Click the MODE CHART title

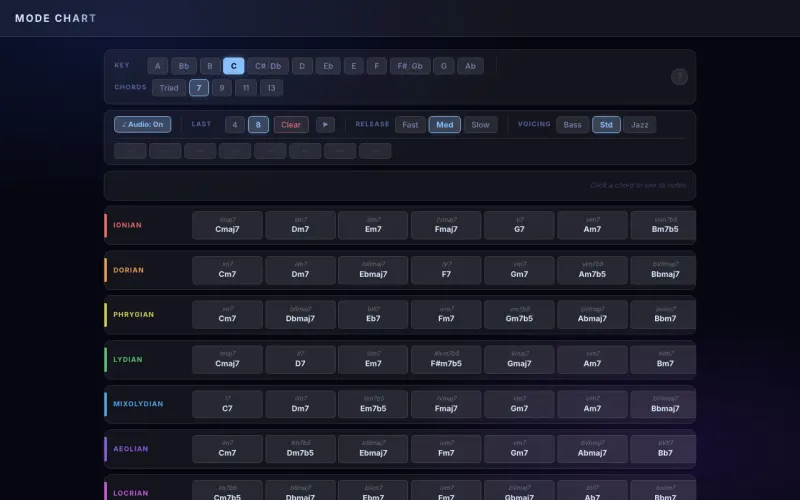point(56,18)
